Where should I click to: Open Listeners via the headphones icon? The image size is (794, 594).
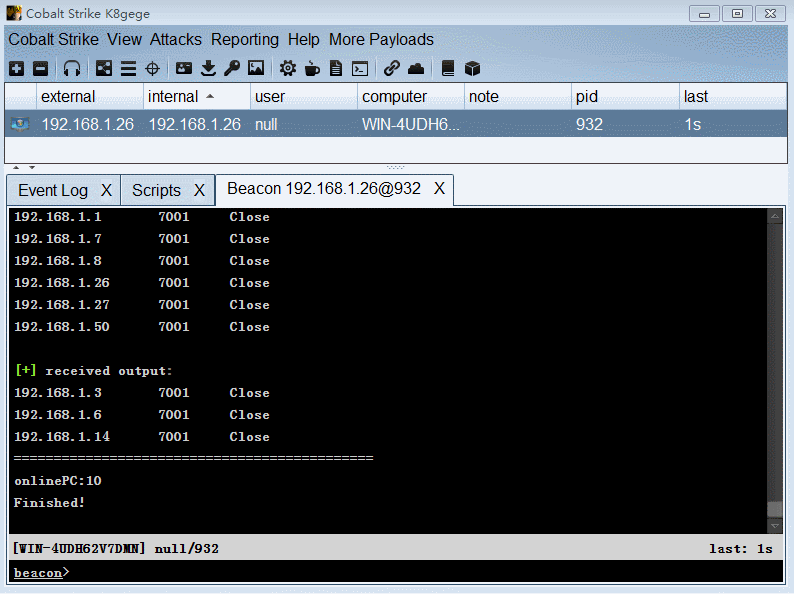coord(72,68)
